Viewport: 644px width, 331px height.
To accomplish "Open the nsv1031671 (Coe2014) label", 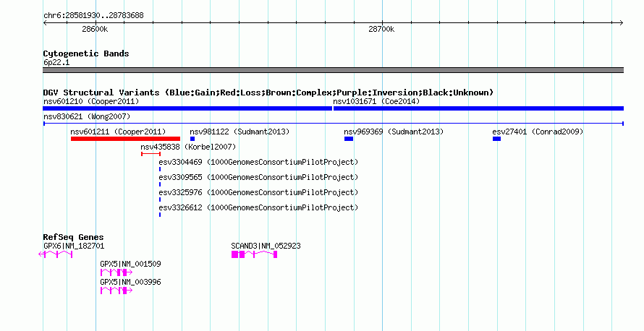I will point(376,101).
